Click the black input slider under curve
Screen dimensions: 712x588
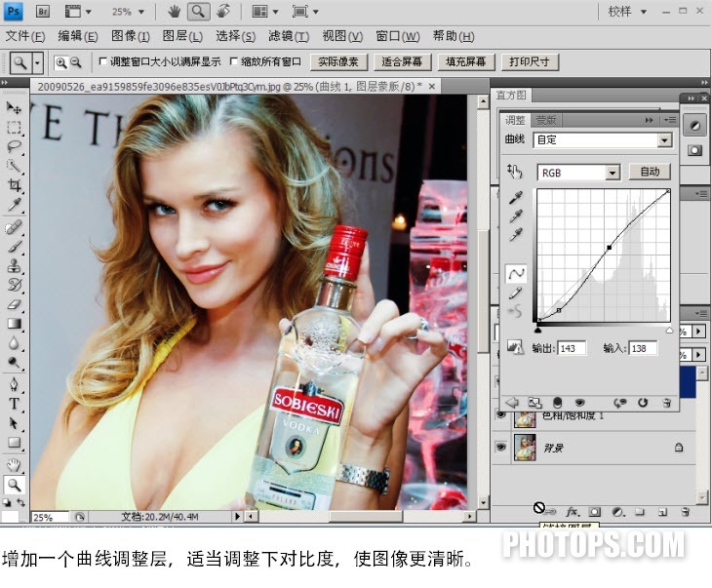click(x=538, y=331)
